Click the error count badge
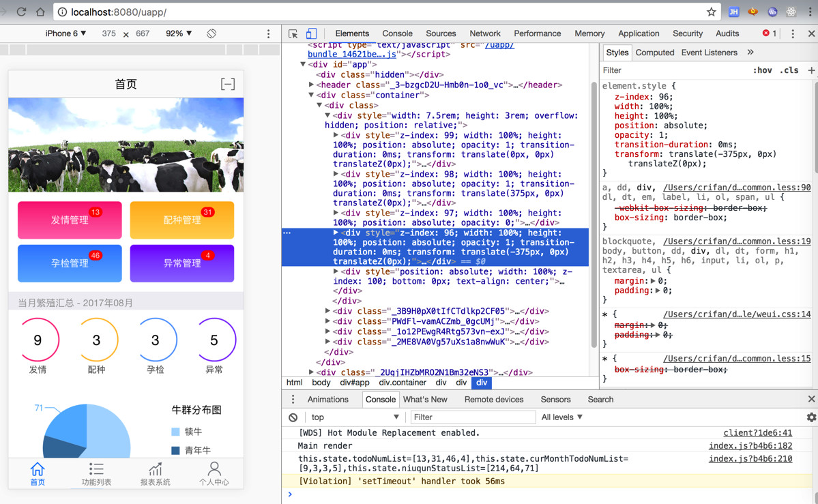This screenshot has height=504, width=818. [770, 33]
